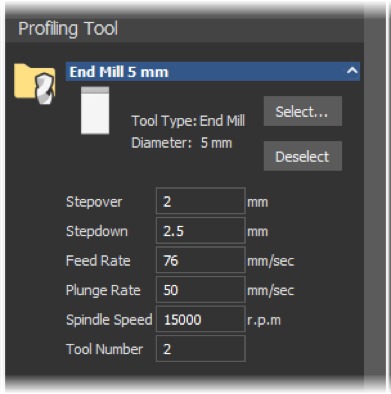Click the Deselect button
The image size is (391, 394).
click(x=303, y=156)
